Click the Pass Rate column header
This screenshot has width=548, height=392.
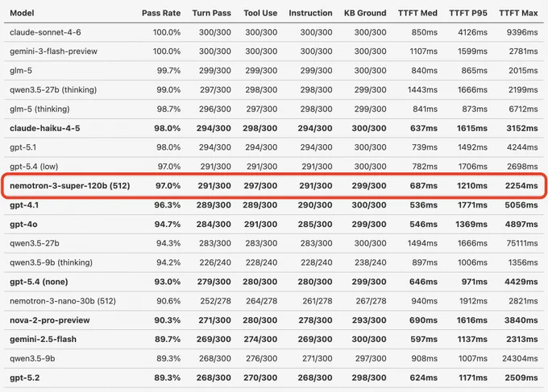point(161,13)
